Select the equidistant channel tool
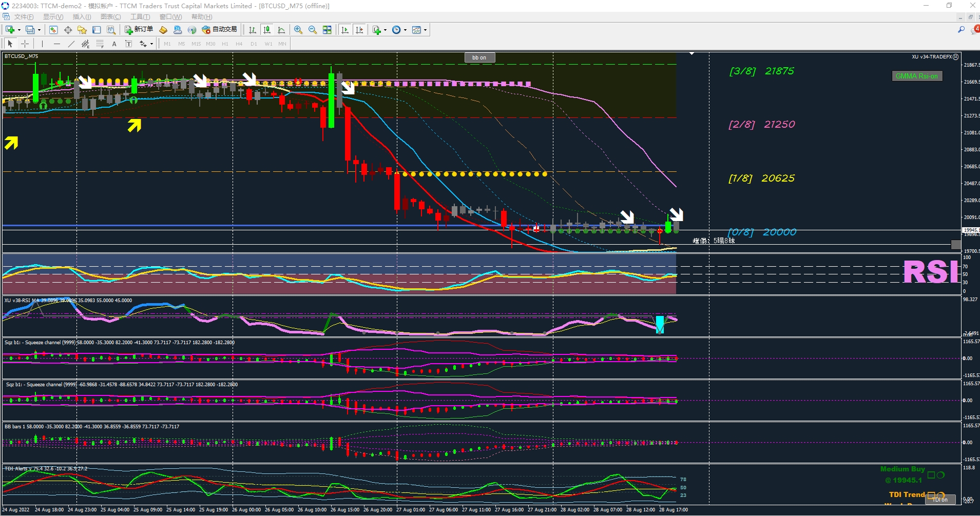The width and height of the screenshot is (980, 516). (x=85, y=44)
